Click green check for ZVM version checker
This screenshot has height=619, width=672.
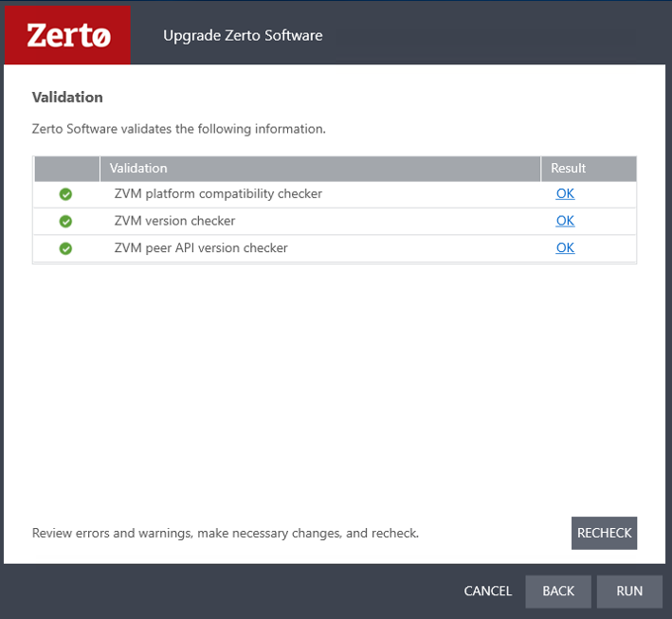(x=65, y=221)
